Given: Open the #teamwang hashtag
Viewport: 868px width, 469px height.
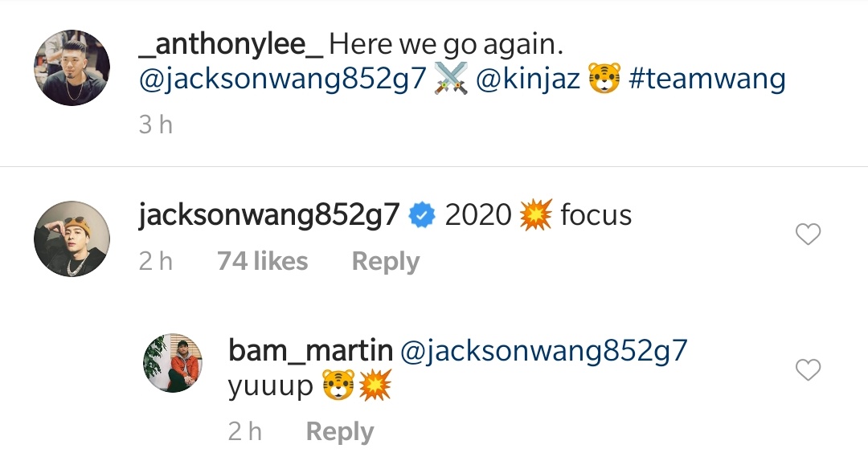Looking at the screenshot, I should [x=707, y=78].
